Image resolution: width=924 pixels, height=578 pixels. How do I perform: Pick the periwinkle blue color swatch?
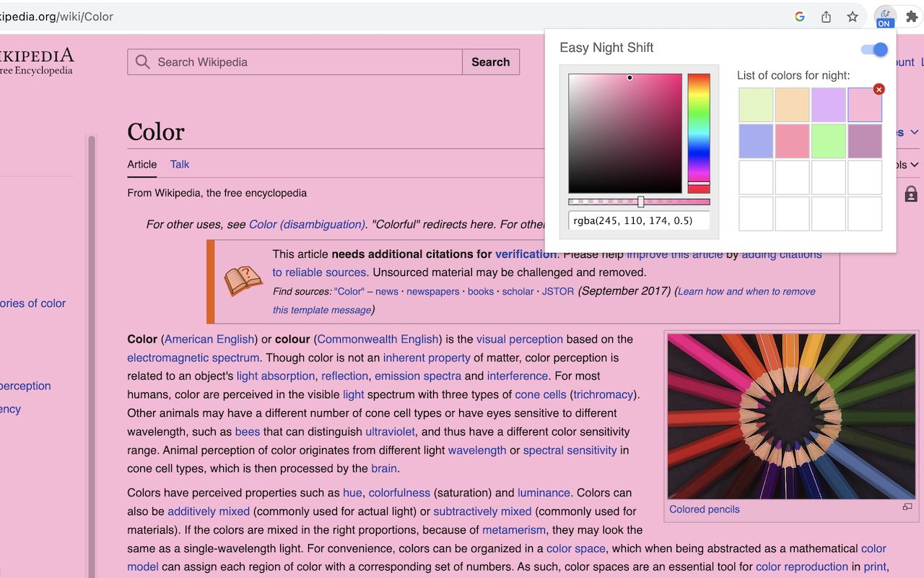click(x=756, y=141)
